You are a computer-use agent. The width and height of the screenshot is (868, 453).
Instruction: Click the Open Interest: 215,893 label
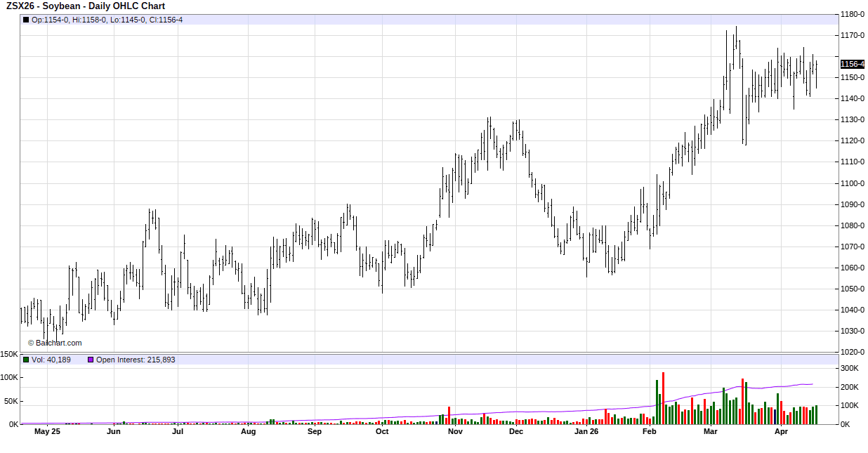click(x=136, y=360)
